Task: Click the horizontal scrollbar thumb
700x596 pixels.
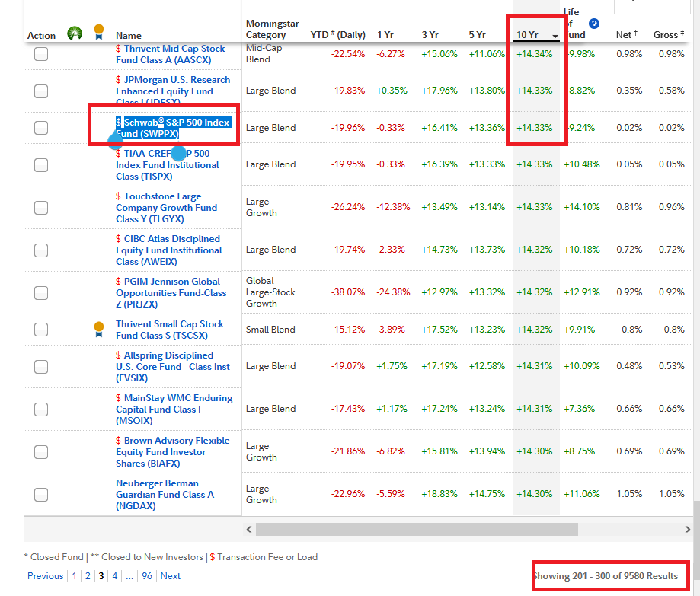Action: [417, 530]
